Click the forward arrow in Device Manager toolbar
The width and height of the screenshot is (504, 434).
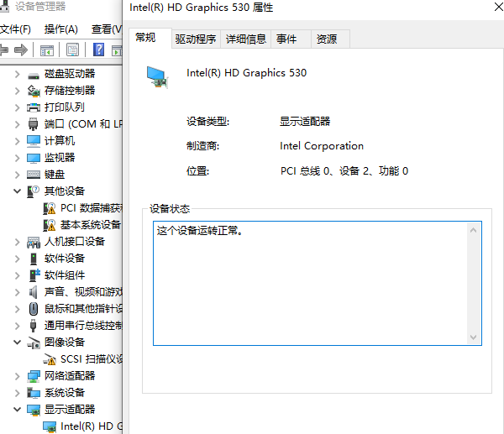coord(21,50)
